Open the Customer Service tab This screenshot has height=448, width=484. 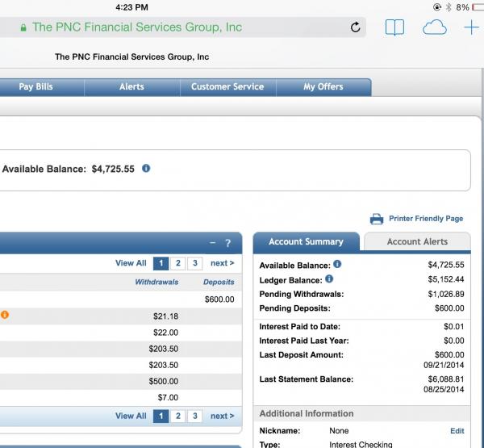coord(227,87)
